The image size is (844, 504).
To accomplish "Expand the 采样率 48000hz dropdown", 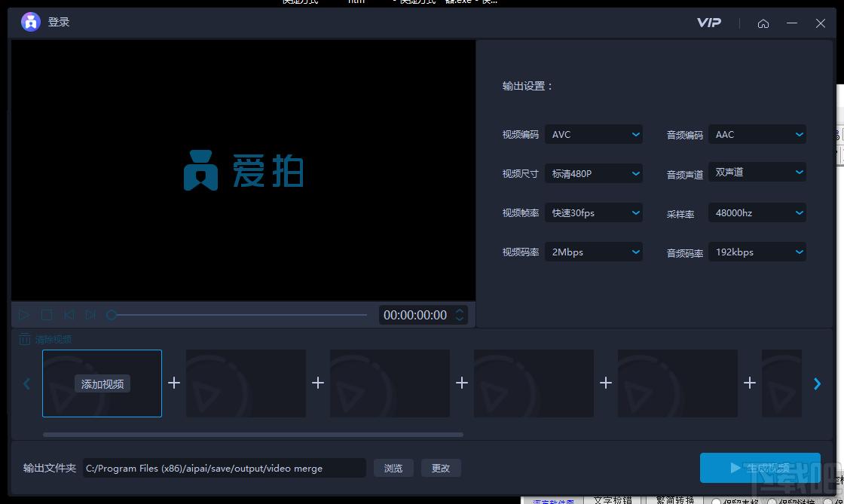I will [x=757, y=213].
